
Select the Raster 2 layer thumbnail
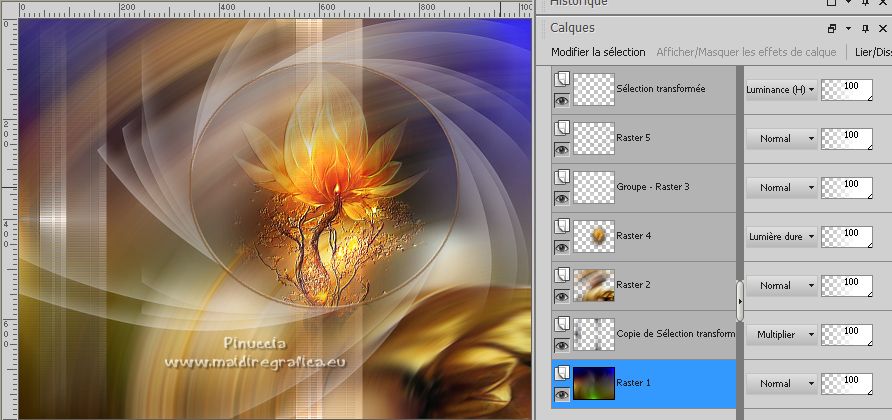coord(594,285)
